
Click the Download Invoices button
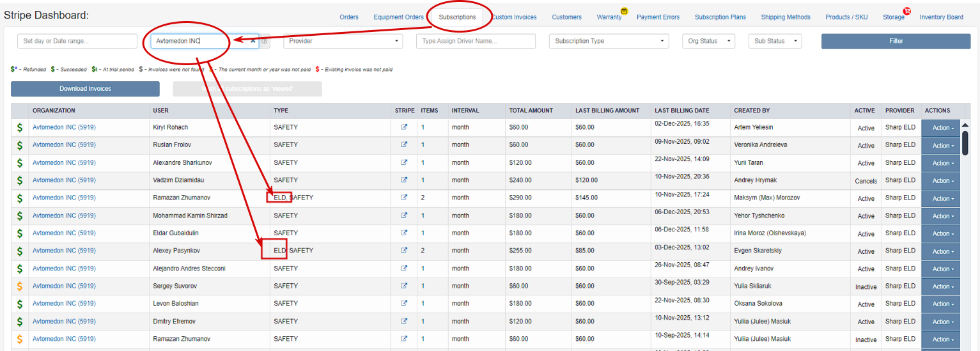click(85, 89)
